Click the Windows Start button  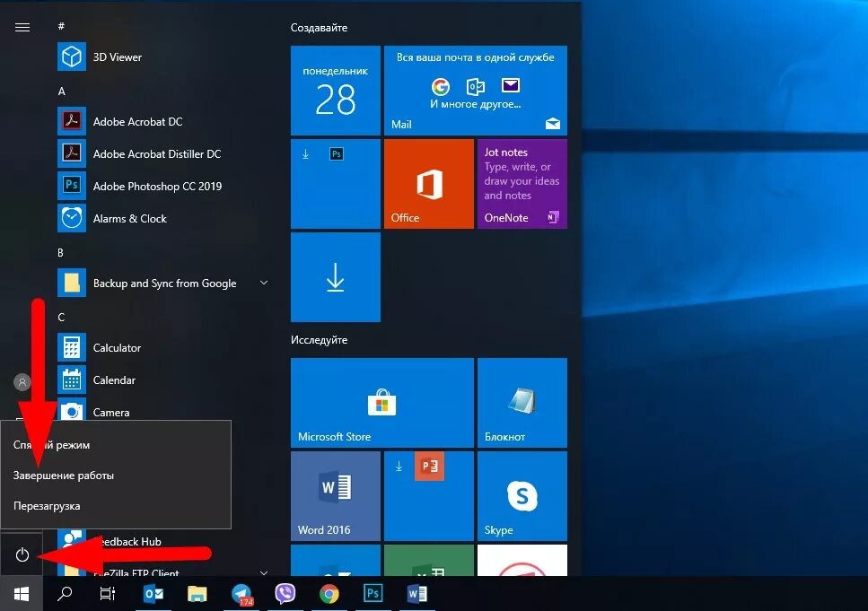pyautogui.click(x=21, y=594)
